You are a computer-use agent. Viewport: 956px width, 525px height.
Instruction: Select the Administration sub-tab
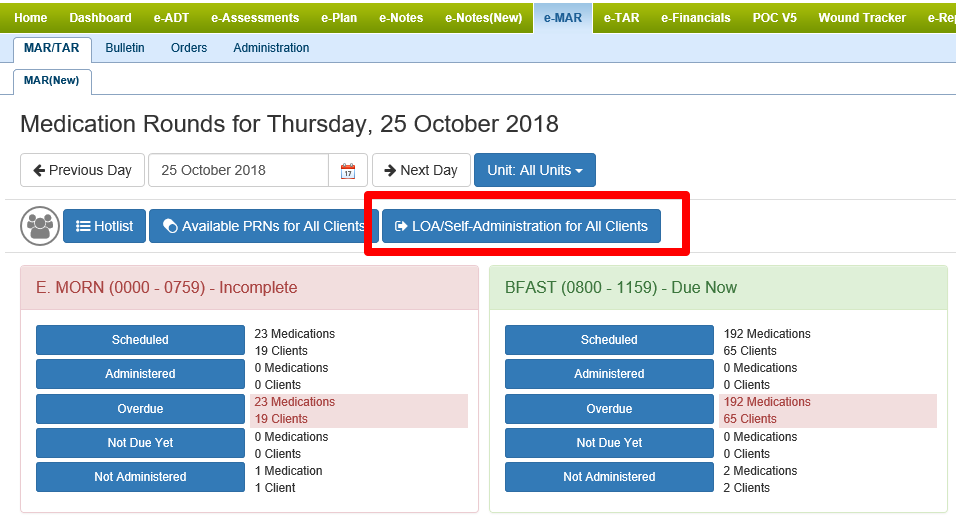[271, 48]
